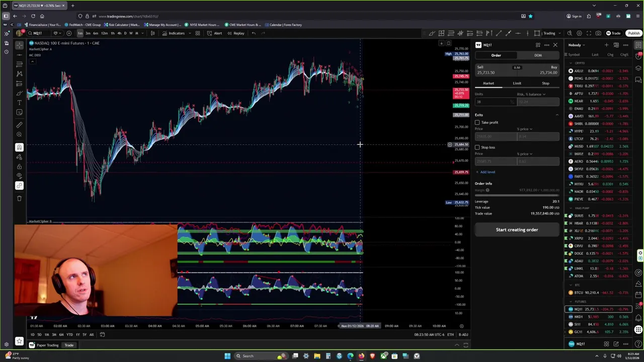Toggle hide all drawings eye icon

19,176
